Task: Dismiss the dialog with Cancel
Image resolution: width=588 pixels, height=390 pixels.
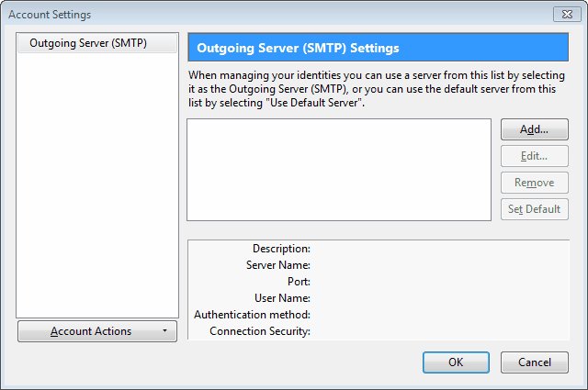Action: coord(535,362)
